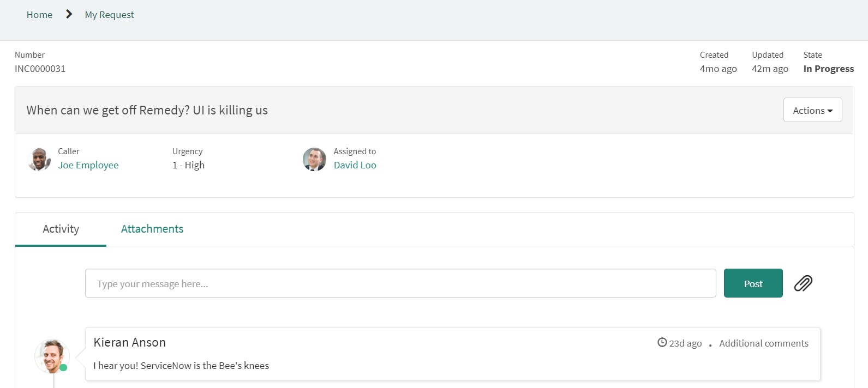Click the paperclip attachment icon
The height and width of the screenshot is (388, 868).
(x=803, y=283)
